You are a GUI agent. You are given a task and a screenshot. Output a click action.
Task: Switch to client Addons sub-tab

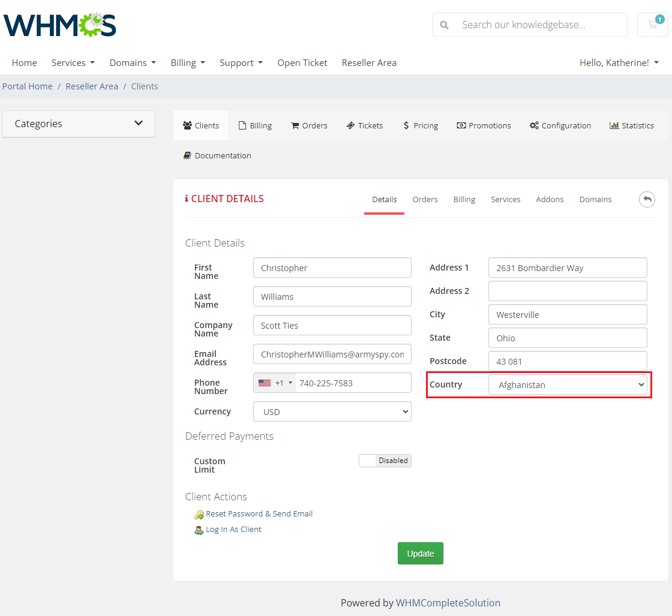tap(550, 199)
